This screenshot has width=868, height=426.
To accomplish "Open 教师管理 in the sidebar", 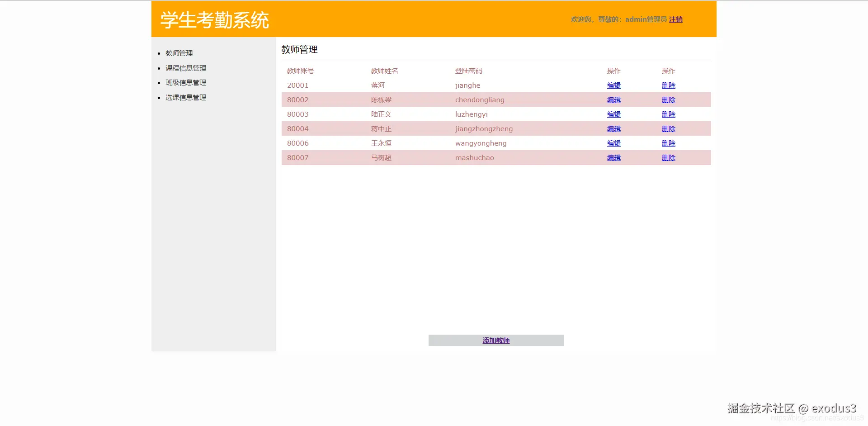I will [x=179, y=53].
